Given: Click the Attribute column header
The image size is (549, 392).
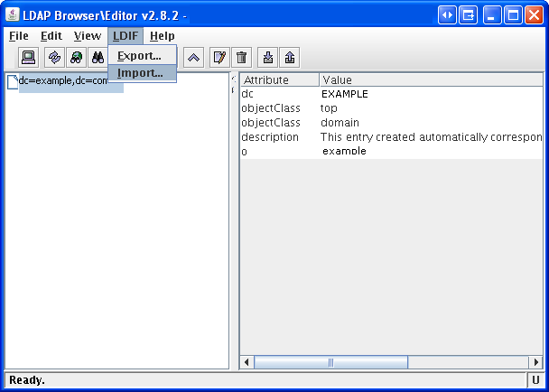Looking at the screenshot, I should 280,79.
